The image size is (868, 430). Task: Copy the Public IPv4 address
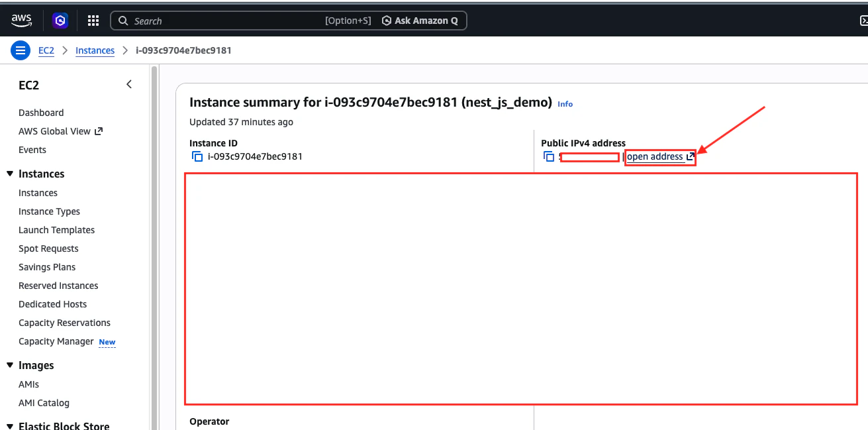point(548,157)
